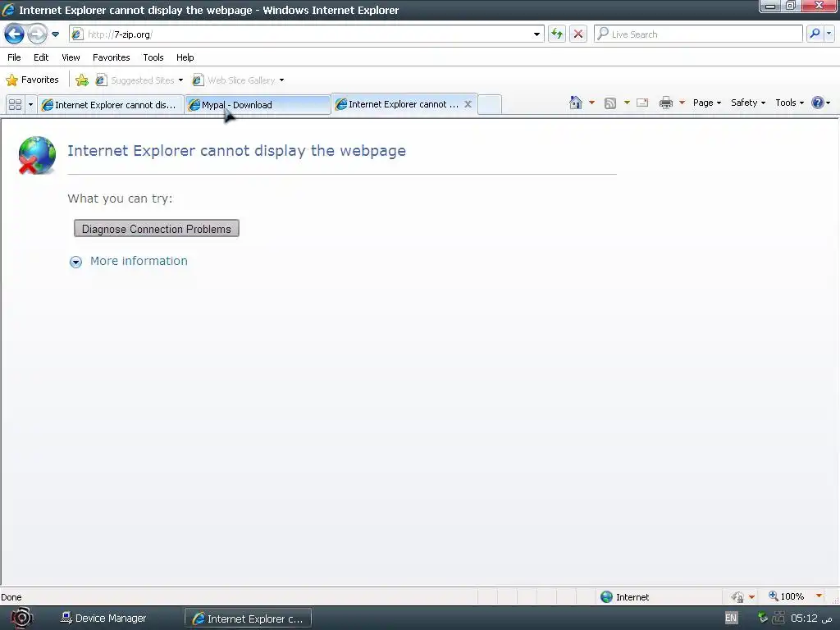The image size is (840, 630).
Task: Open the Favorites menu in menu bar
Action: tap(111, 57)
